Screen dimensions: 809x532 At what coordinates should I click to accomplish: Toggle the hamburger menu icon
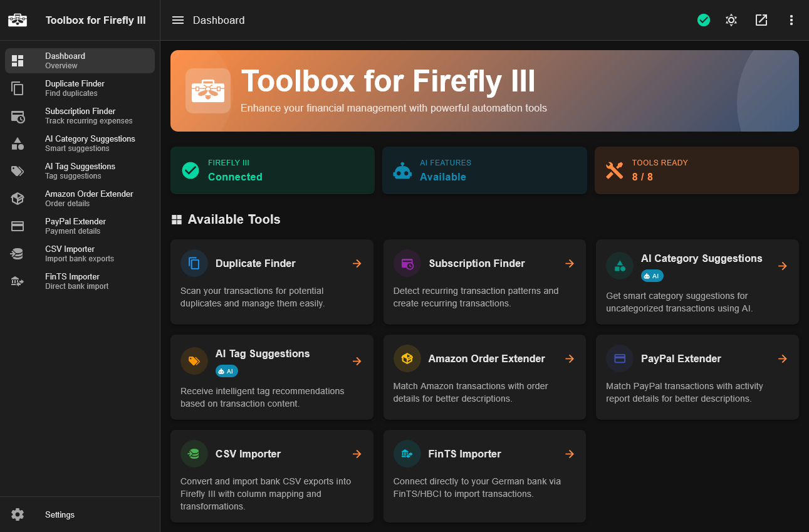click(178, 20)
